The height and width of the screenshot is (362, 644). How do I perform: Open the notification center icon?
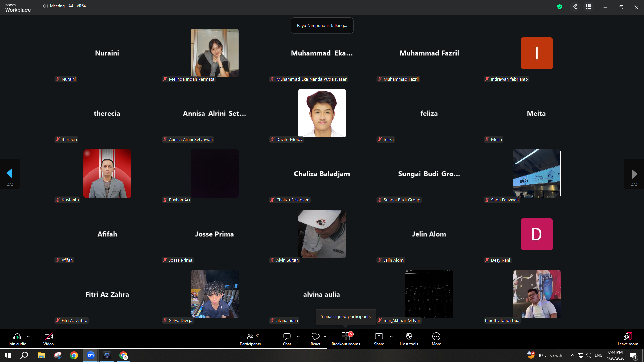[x=633, y=355]
